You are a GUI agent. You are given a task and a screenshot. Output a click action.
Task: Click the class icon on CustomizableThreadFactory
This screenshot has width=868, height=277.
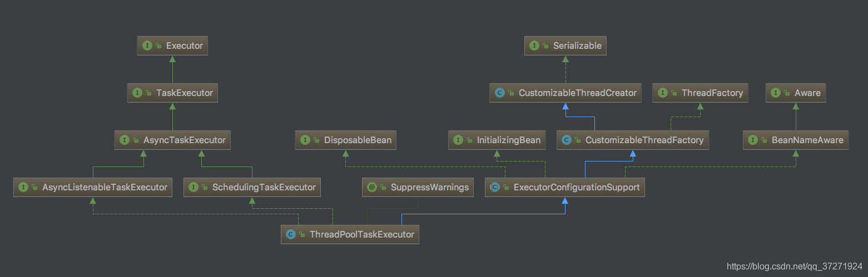(567, 140)
